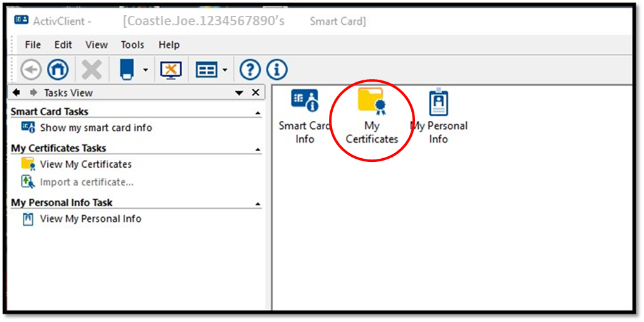Click the Home toolbar icon
644x322 pixels.
58,70
